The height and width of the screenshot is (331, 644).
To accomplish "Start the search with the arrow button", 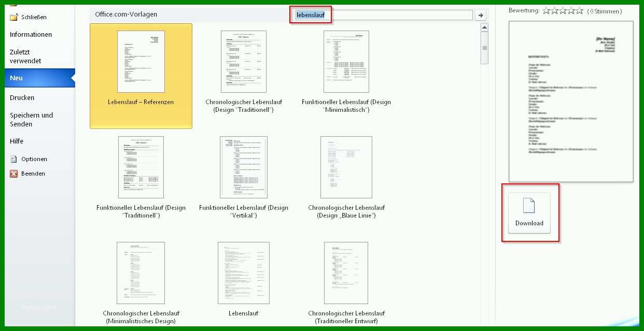I will [480, 16].
